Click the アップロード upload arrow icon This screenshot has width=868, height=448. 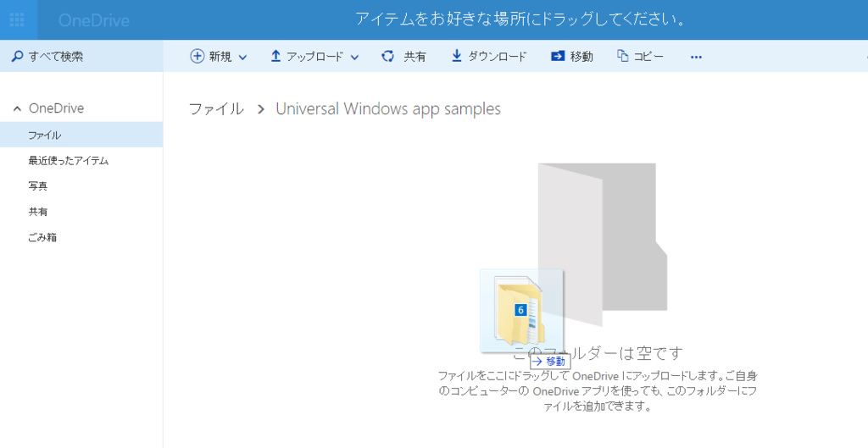(x=275, y=56)
